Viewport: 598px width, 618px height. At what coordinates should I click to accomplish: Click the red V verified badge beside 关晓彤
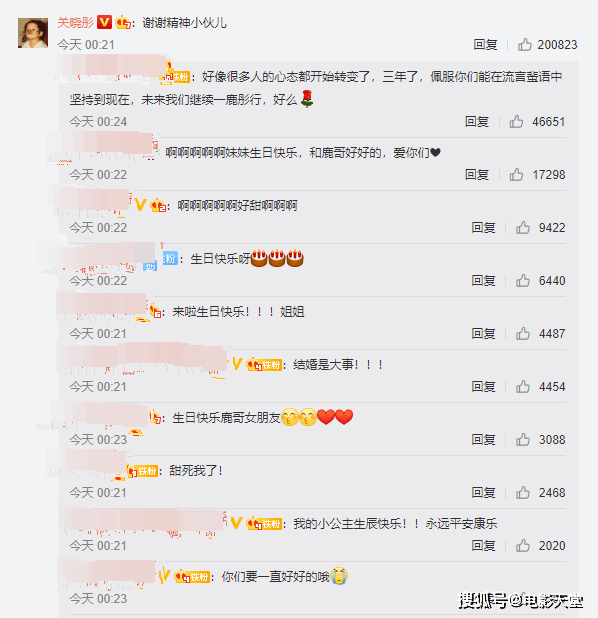pyautogui.click(x=104, y=22)
